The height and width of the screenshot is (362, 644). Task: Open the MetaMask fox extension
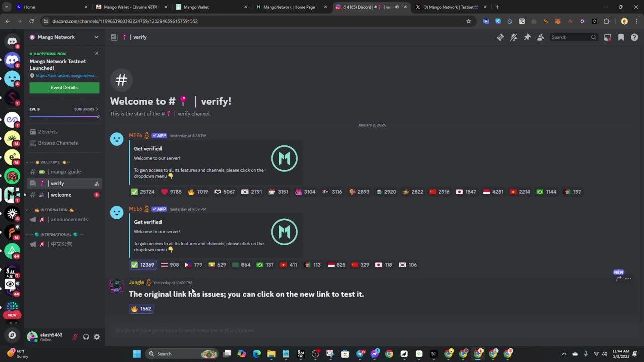tap(558, 21)
